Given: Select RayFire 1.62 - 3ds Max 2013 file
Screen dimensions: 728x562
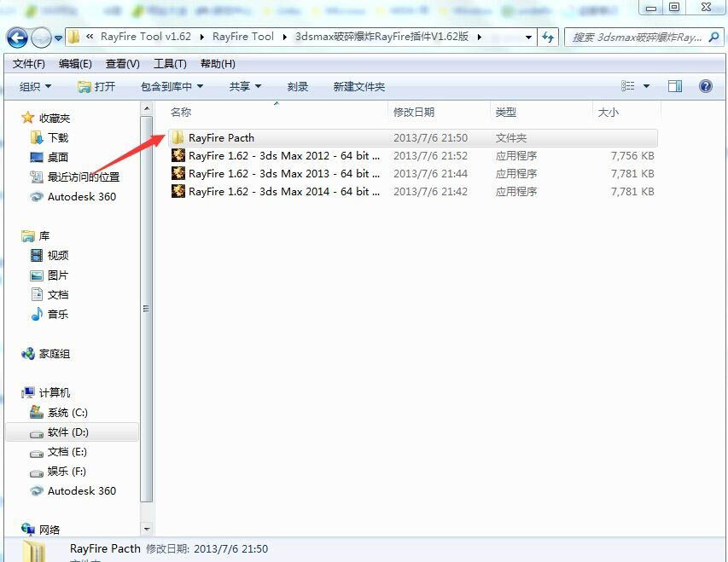Looking at the screenshot, I should [413, 174].
